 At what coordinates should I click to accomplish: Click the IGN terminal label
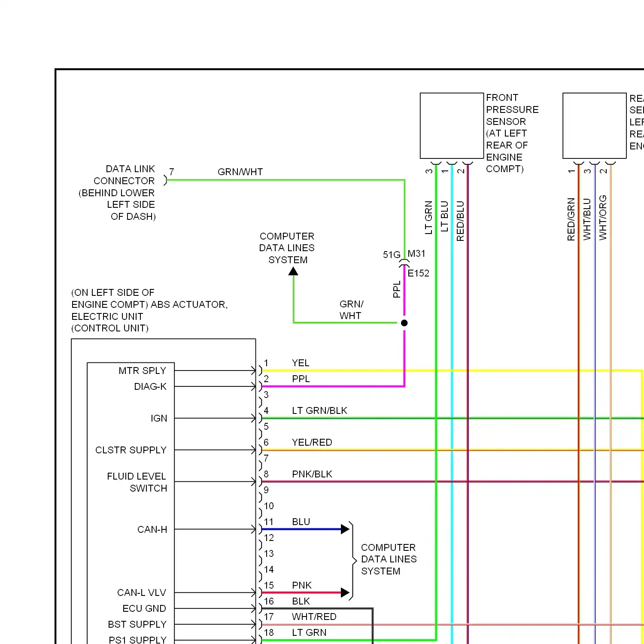pos(159,418)
